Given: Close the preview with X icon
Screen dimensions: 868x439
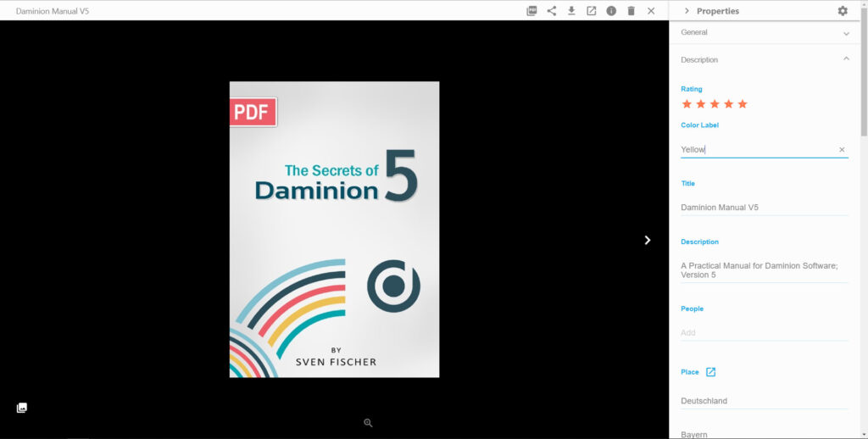Looking at the screenshot, I should coord(651,11).
